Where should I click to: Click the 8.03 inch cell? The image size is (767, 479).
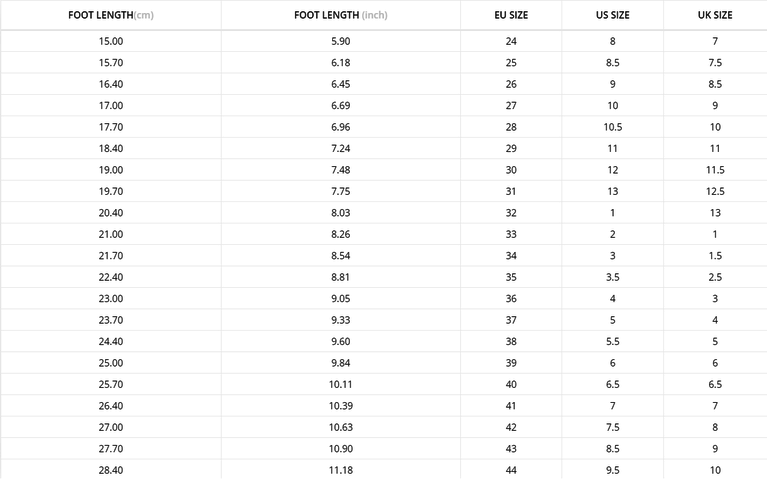340,213
